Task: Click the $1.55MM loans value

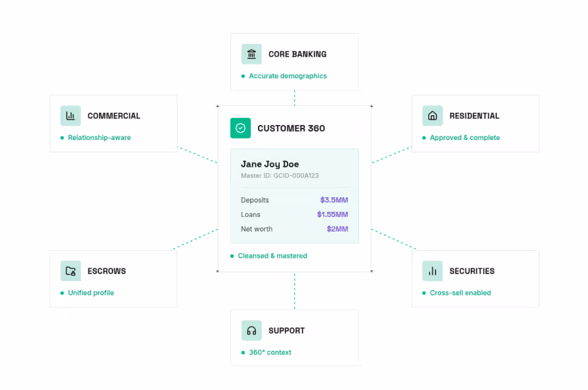Action: [333, 215]
